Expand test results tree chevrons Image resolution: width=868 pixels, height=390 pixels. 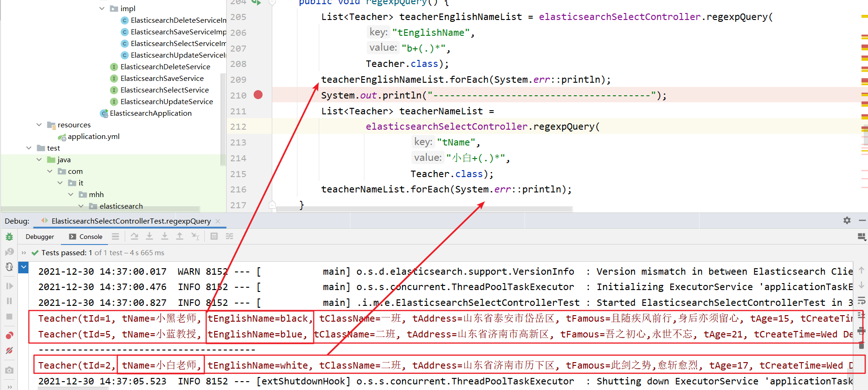coord(23,253)
